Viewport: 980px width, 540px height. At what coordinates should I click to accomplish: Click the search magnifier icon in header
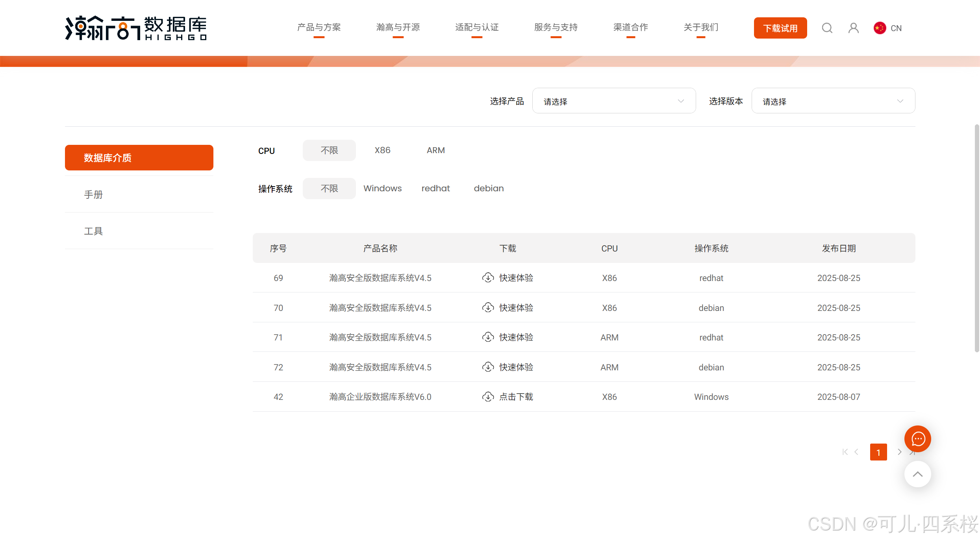click(827, 28)
